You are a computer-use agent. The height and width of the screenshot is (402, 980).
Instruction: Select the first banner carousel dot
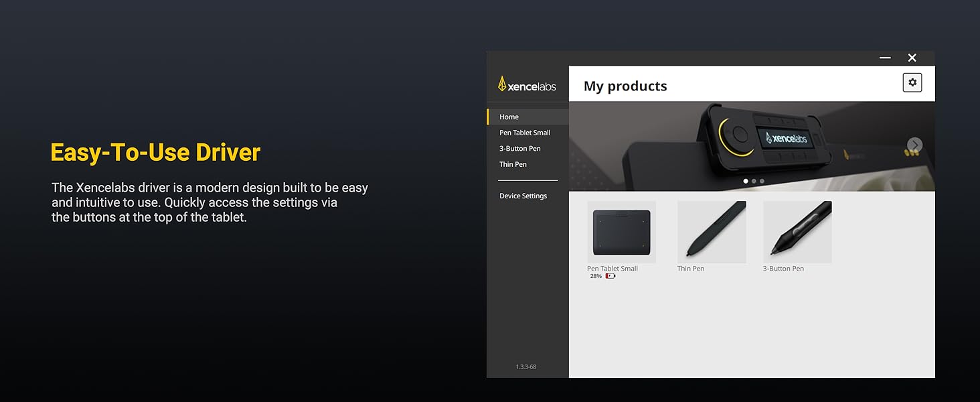[x=746, y=181]
